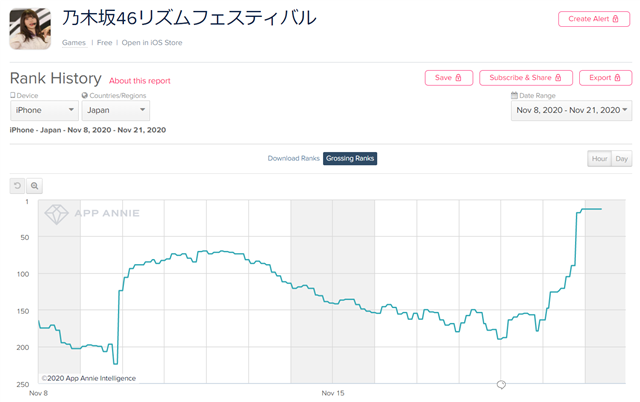Select the Grossing Ranks tab

click(x=350, y=158)
